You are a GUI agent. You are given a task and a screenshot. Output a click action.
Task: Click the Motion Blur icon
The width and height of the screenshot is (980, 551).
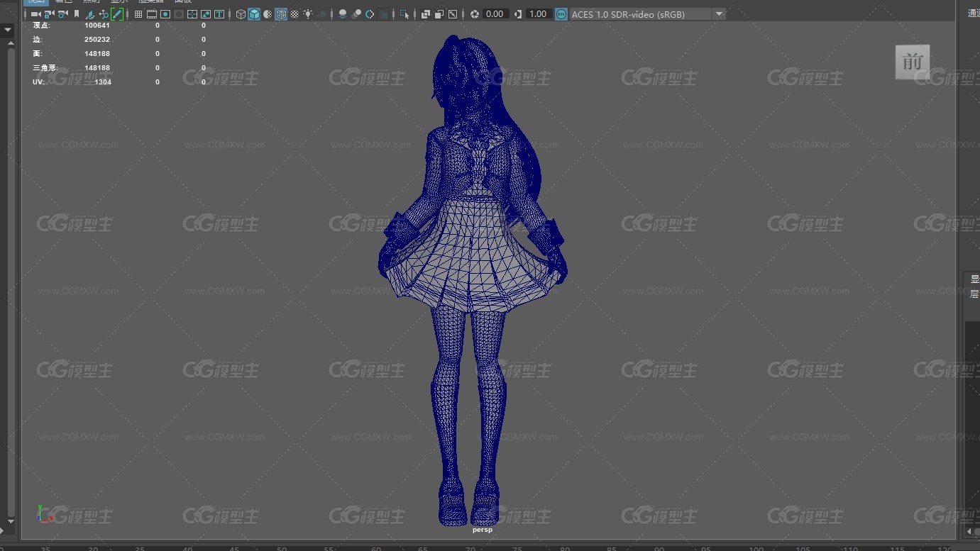pos(357,14)
